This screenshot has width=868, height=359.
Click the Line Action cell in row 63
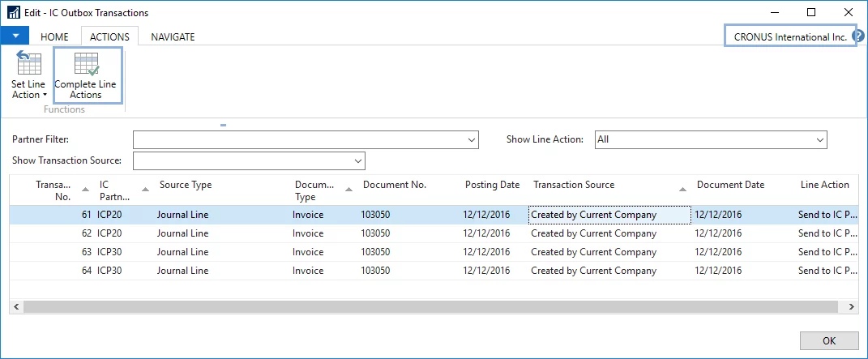click(x=823, y=252)
